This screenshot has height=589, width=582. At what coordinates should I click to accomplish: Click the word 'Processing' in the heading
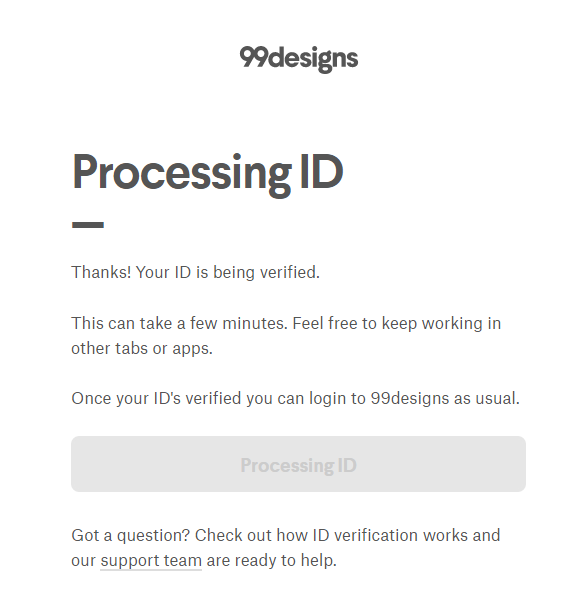[181, 175]
